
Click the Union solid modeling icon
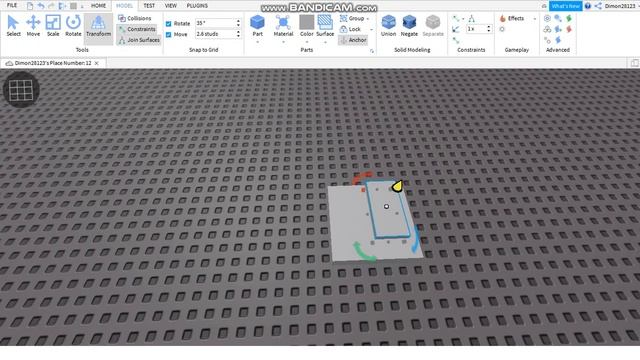388,26
